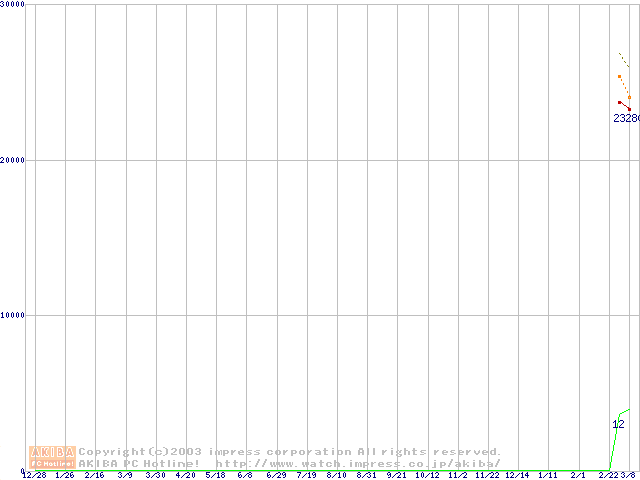Select the last orange data point
The image size is (640, 480).
(629, 97)
